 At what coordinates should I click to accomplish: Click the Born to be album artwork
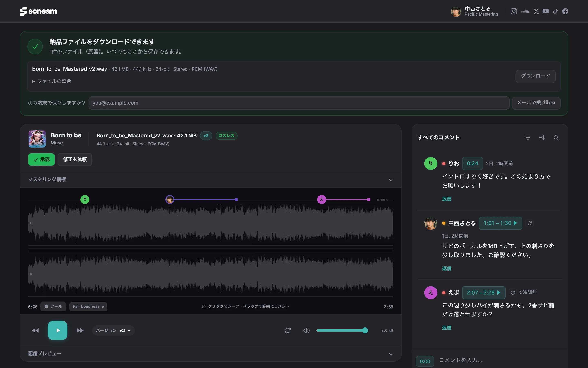coord(37,139)
